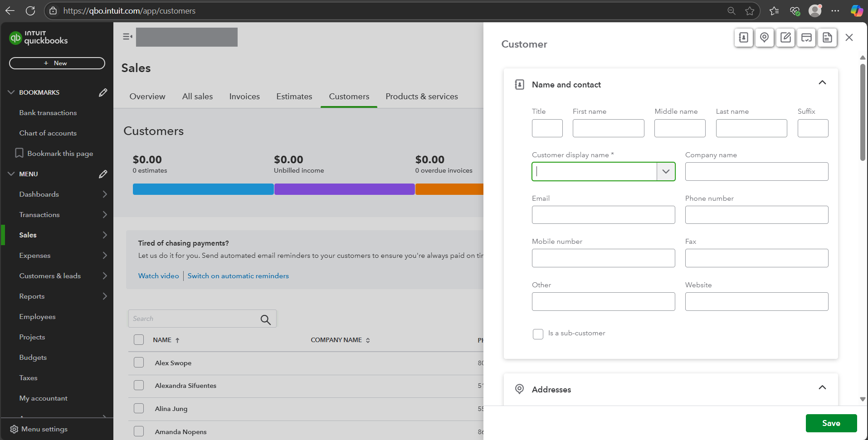Open the Payments section card icon
Image resolution: width=868 pixels, height=440 pixels.
click(806, 38)
